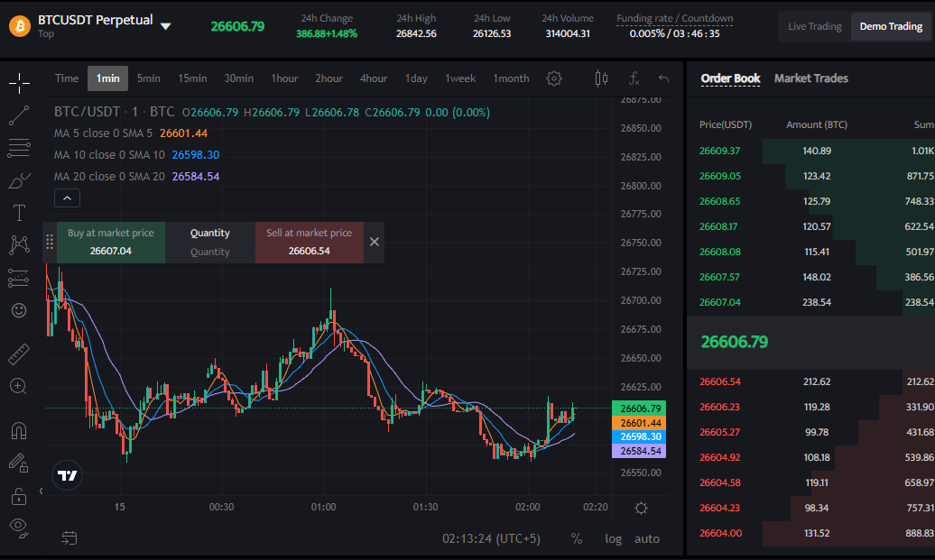This screenshot has height=560, width=935.
Task: Open the BTCUSDT Perpetual pair dropdown
Action: click(166, 26)
